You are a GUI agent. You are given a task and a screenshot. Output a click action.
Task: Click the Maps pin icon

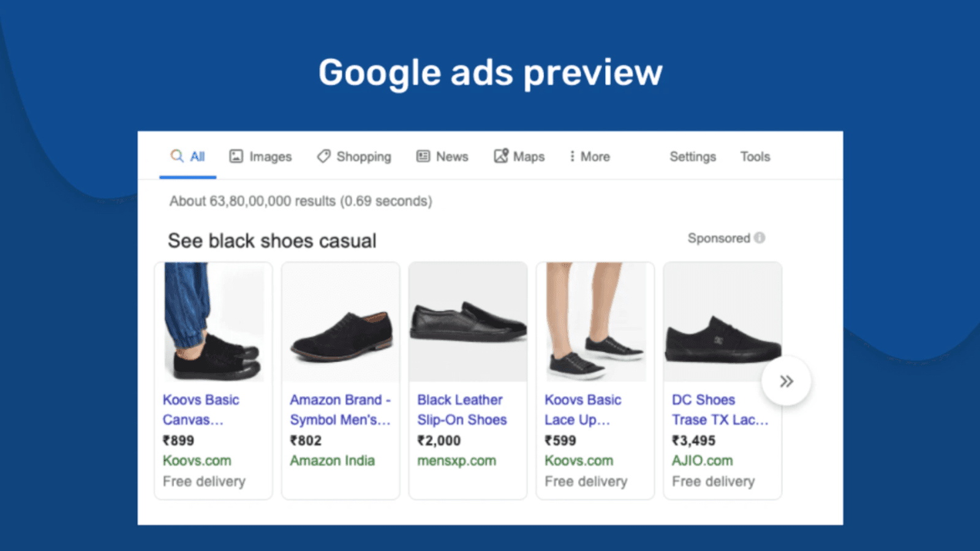pos(500,156)
